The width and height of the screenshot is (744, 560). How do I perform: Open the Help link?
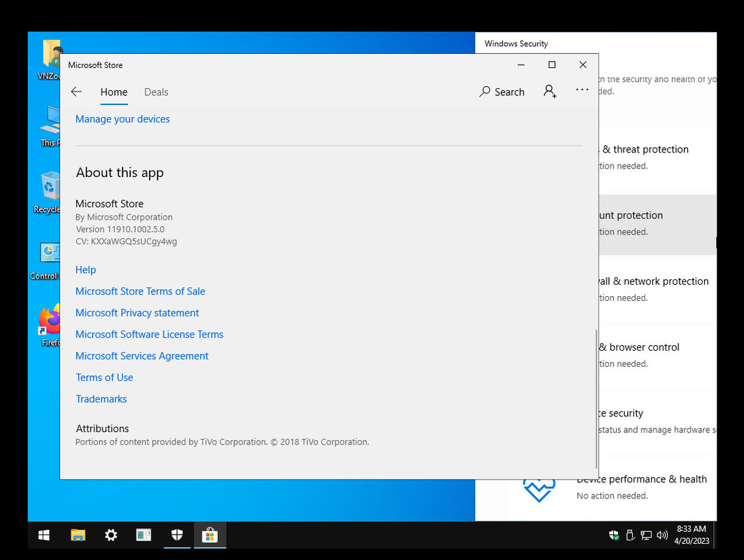(86, 269)
